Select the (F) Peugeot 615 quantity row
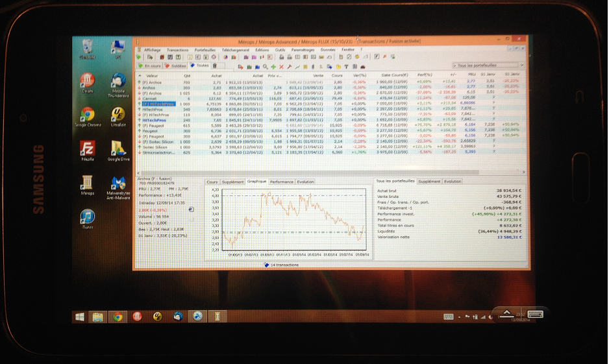Image resolution: width=609 pixels, height=364 pixels. pos(330,126)
